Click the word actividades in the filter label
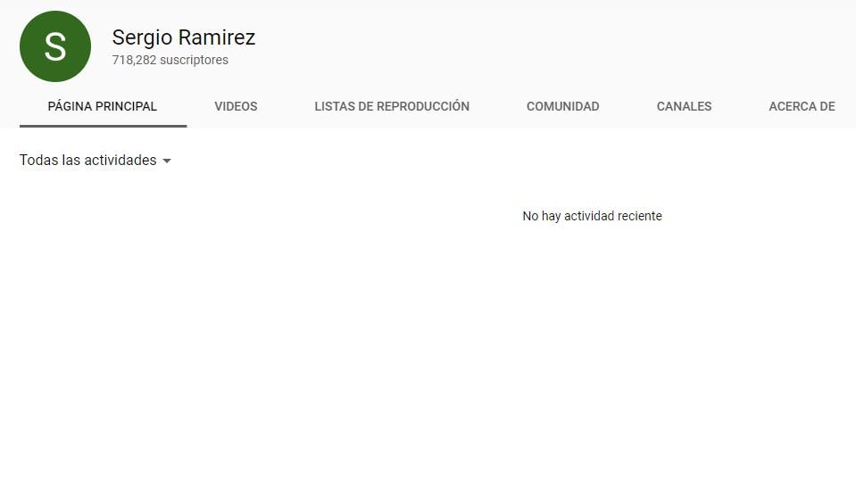The height and width of the screenshot is (504, 856). tap(120, 161)
